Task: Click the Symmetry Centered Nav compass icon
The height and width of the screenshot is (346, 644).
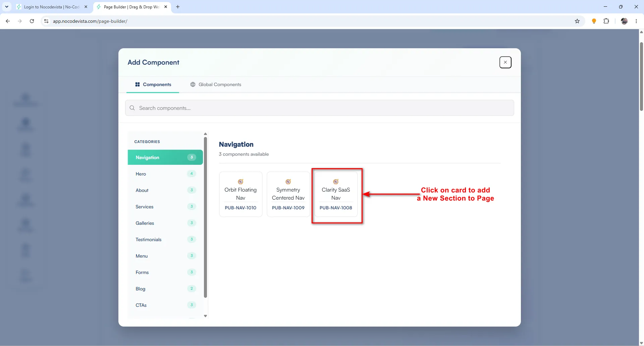Action: [288, 182]
